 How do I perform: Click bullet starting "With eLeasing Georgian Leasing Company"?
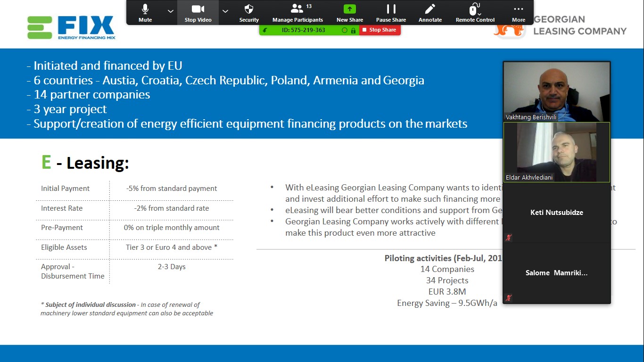(394, 193)
